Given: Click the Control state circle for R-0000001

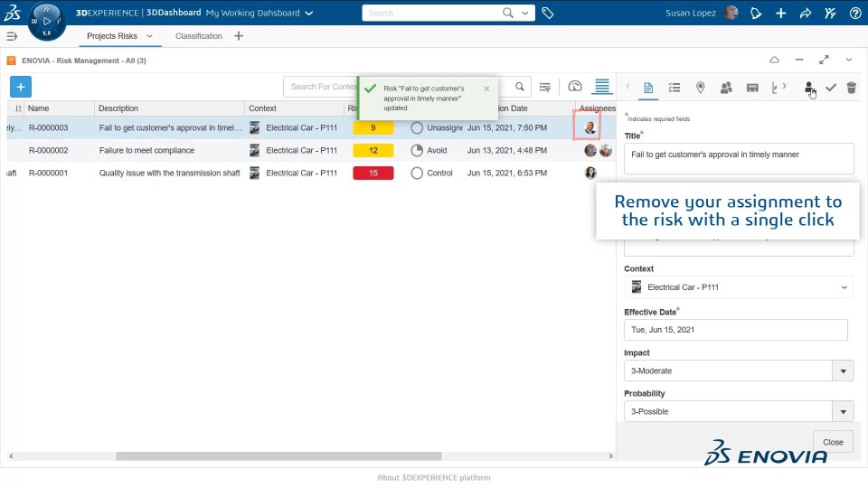Looking at the screenshot, I should pos(417,174).
